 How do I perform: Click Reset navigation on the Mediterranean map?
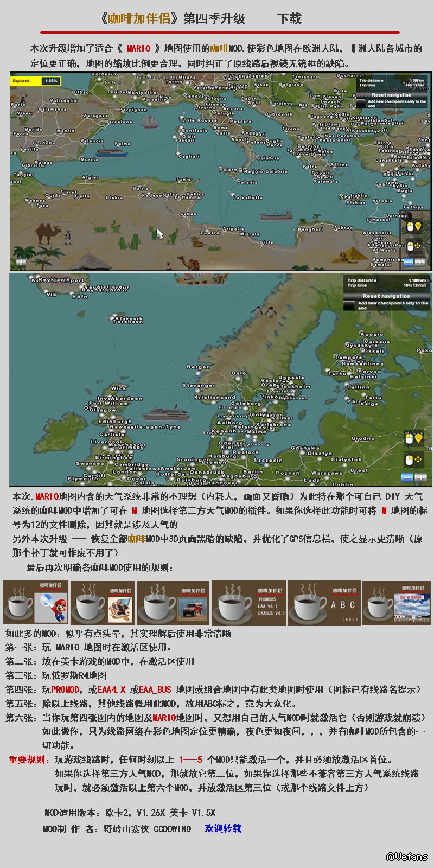392,95
